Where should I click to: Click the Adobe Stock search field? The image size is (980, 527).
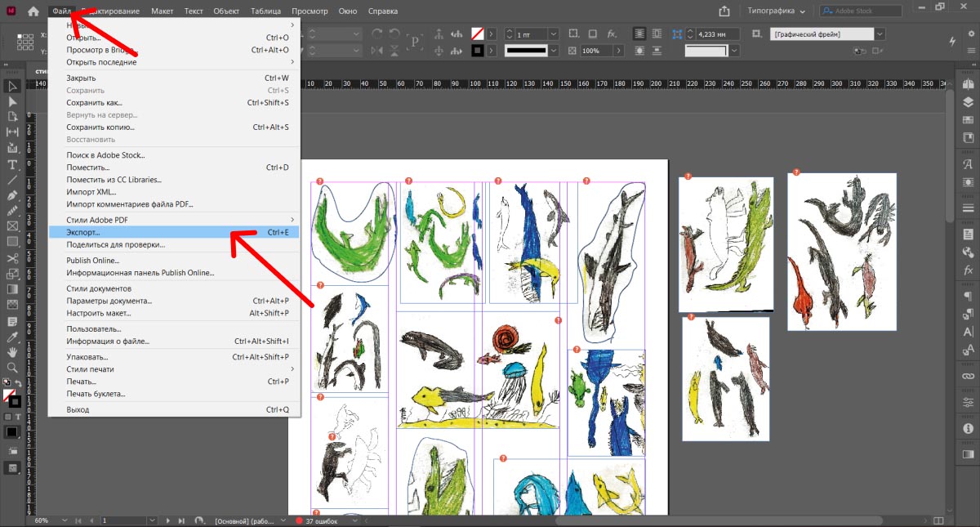860,11
